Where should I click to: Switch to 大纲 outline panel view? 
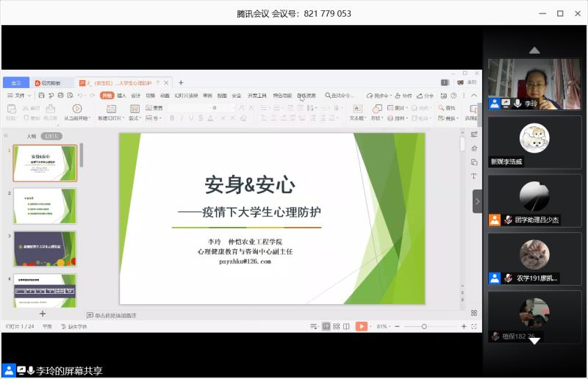click(x=31, y=136)
